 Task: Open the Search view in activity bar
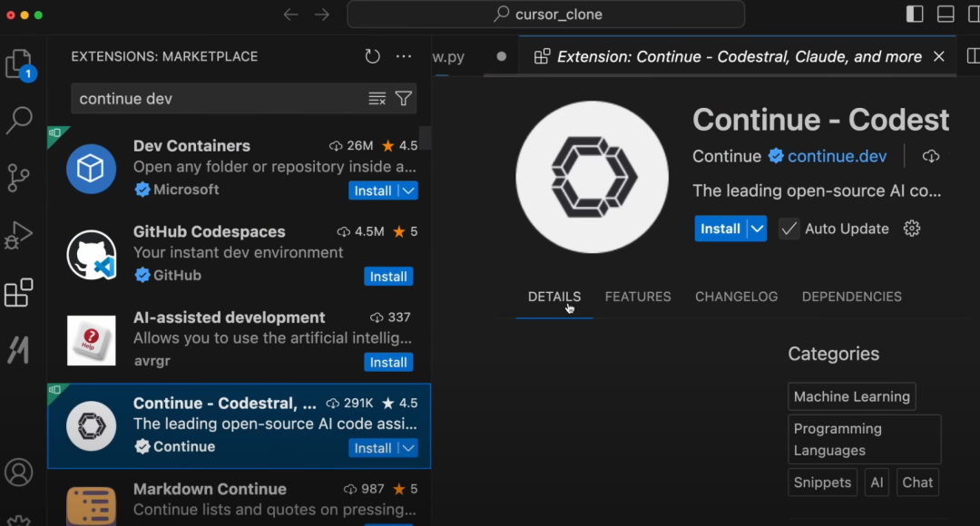[x=19, y=120]
